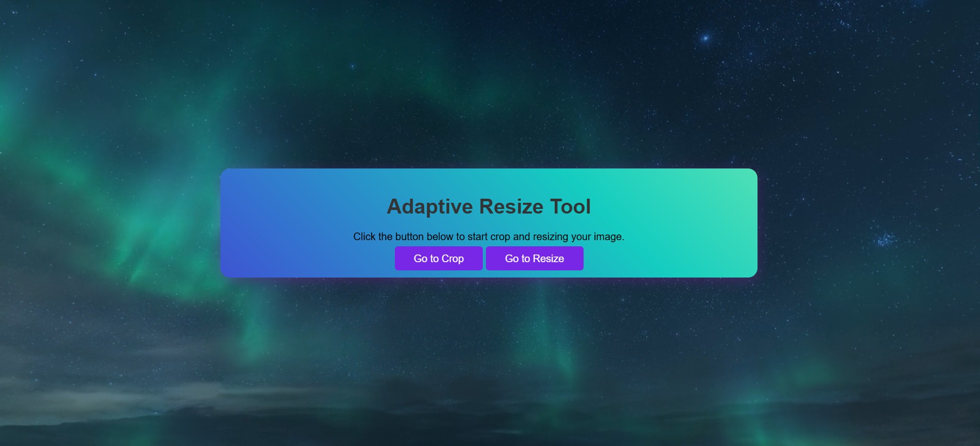Viewport: 980px width, 446px height.
Task: Click the bright blue star in the sky
Action: tap(706, 38)
